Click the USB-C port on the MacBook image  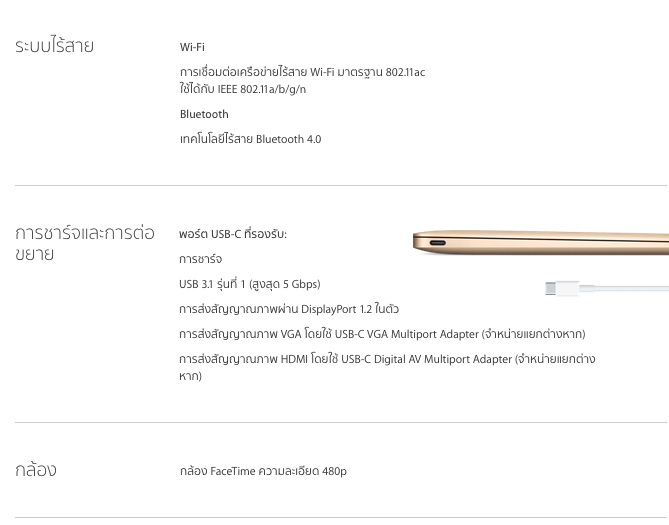pyautogui.click(x=437, y=243)
